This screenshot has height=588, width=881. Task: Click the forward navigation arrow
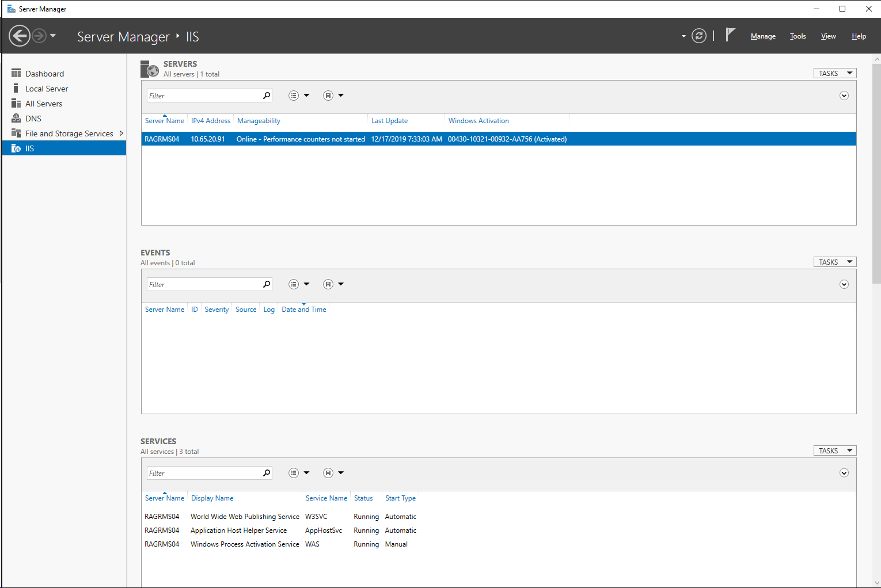(39, 36)
